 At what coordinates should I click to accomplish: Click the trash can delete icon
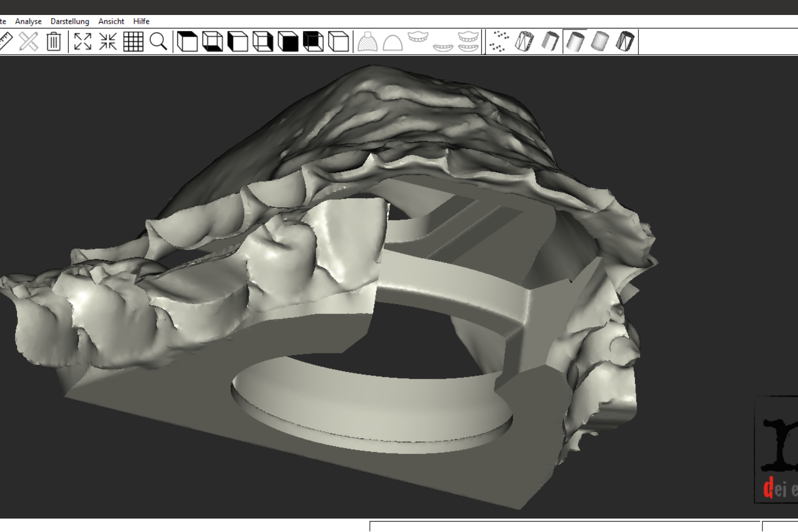[x=54, y=41]
